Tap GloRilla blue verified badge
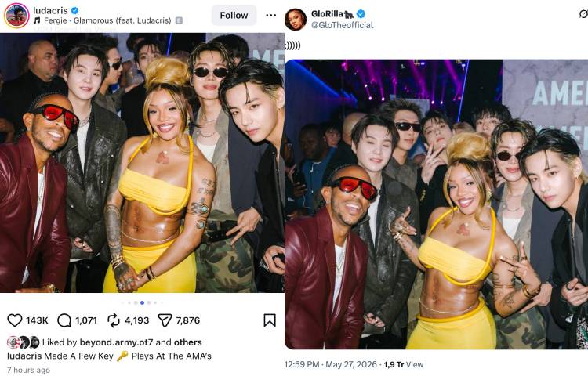 (x=361, y=14)
